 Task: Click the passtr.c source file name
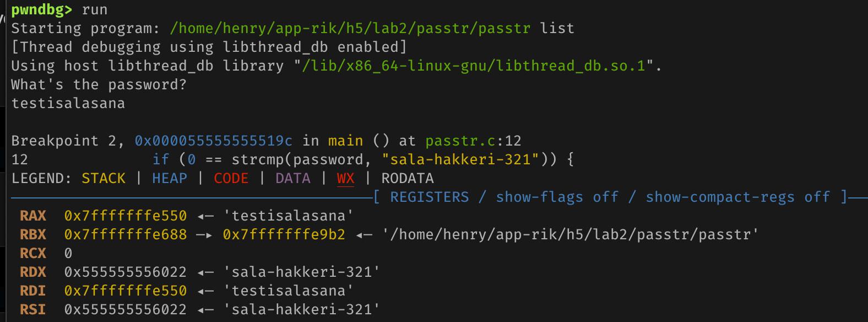click(x=460, y=141)
